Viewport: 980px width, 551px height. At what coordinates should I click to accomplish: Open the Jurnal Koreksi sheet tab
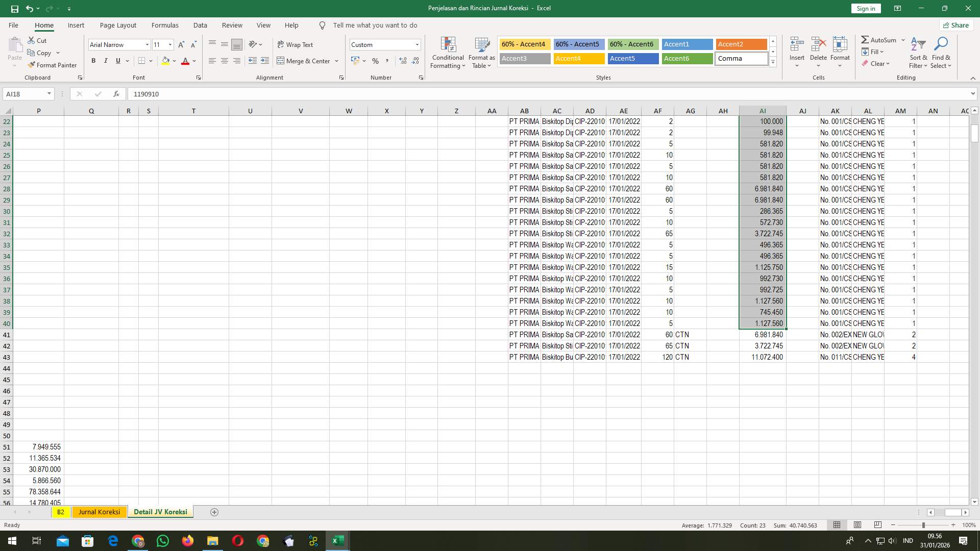(99, 512)
